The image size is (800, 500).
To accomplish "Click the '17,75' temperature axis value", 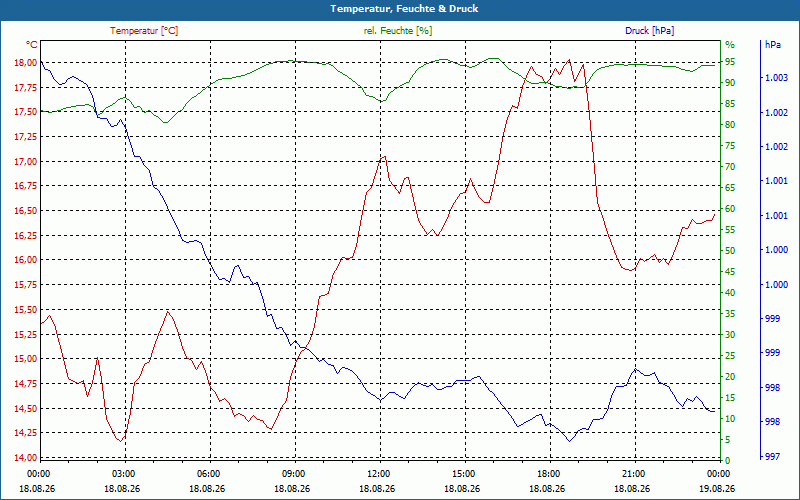I will (x=27, y=88).
